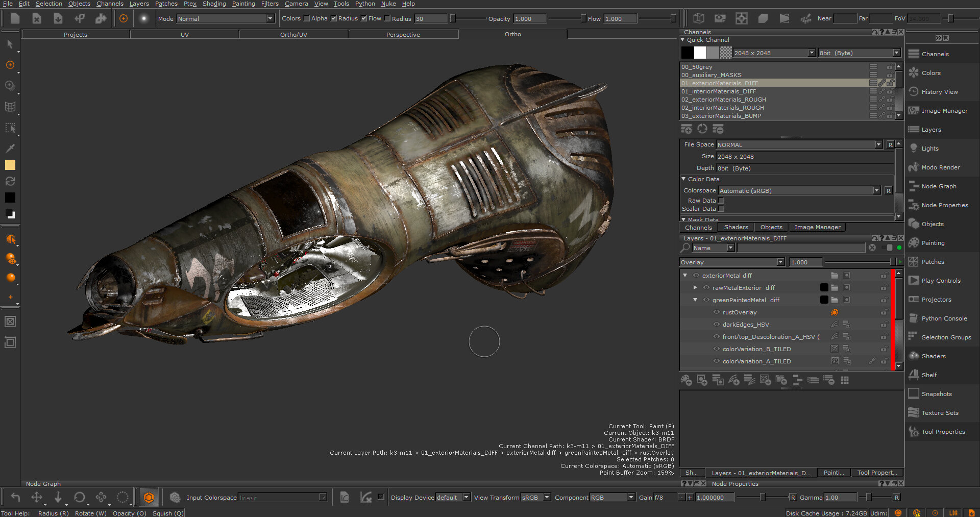Click the brush Radius input field
This screenshot has height=517, width=980.
point(430,19)
